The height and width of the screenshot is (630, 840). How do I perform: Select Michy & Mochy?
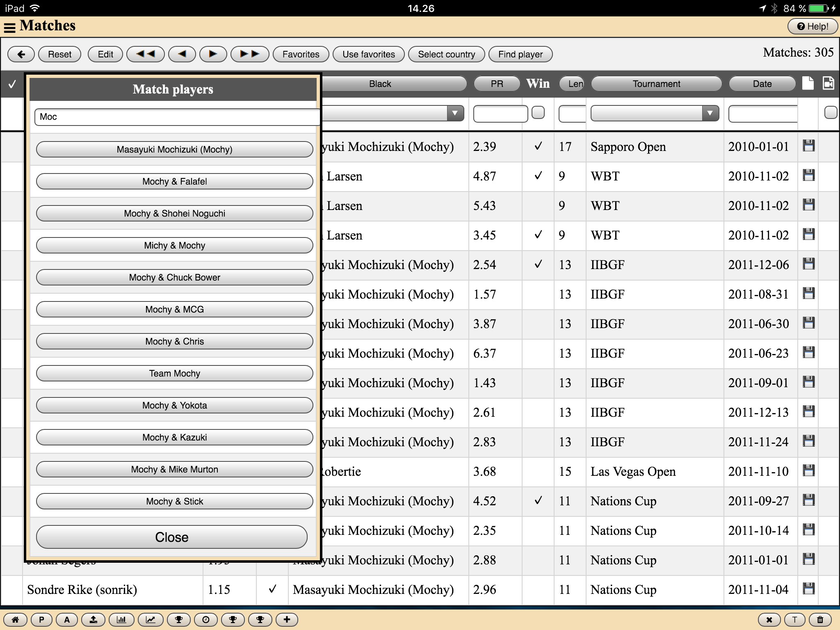pos(174,245)
